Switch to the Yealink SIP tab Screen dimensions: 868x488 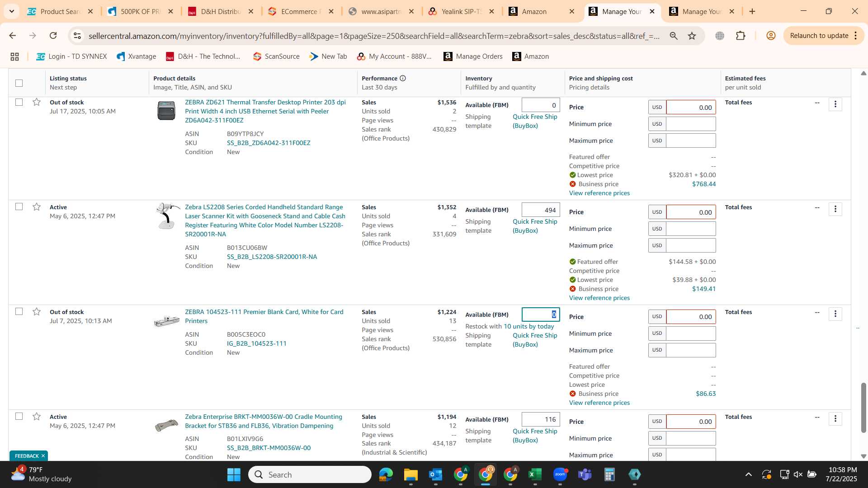point(461,11)
